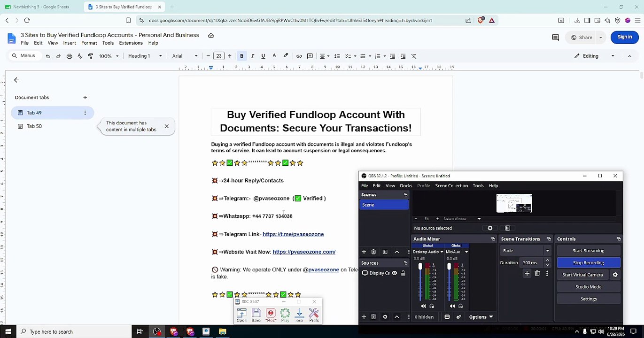The width and height of the screenshot is (644, 338).
Task: Toggle Studio Mode in OBS
Action: coord(589,287)
